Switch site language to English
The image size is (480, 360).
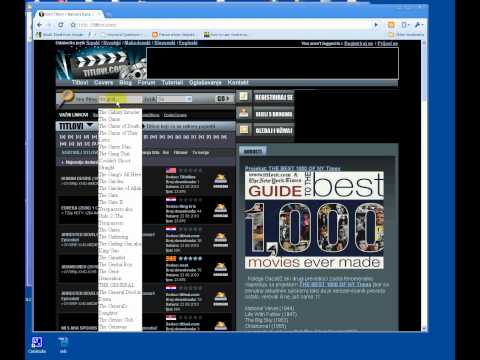[188, 43]
